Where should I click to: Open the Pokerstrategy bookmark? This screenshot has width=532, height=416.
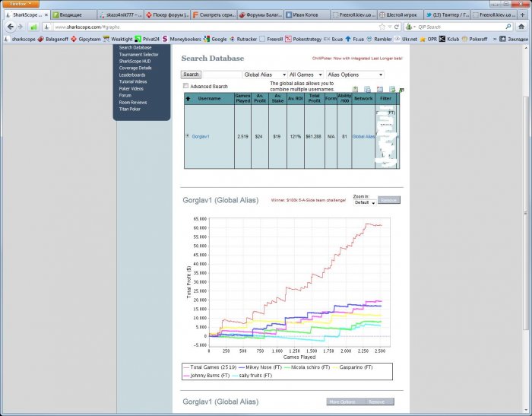point(303,39)
